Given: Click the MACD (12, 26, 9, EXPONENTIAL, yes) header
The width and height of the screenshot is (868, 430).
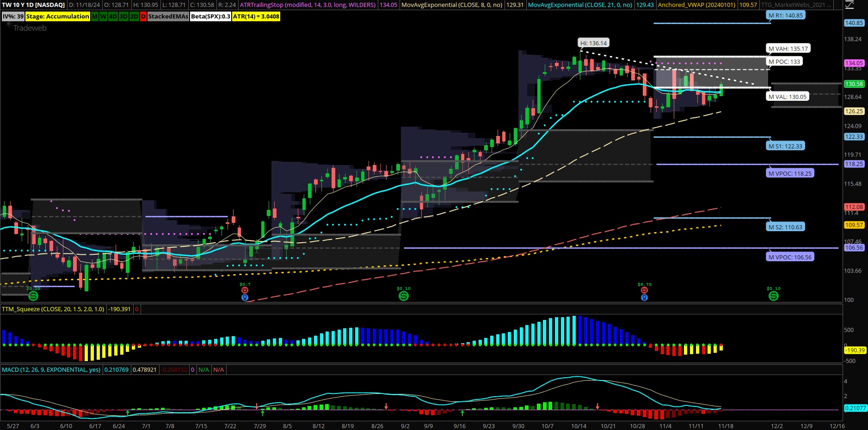Looking at the screenshot, I should tap(51, 369).
